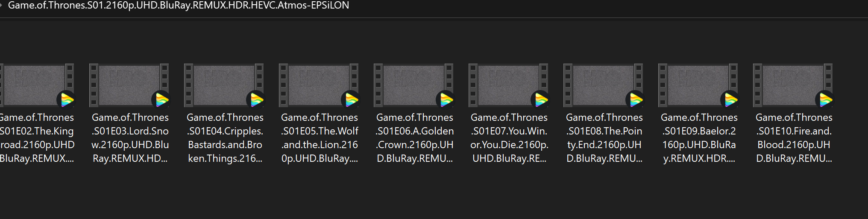Screen dimensions: 868x219
Task: Click the S01E05.The.Wolf.and.the.Lion file name
Action: click(320, 137)
